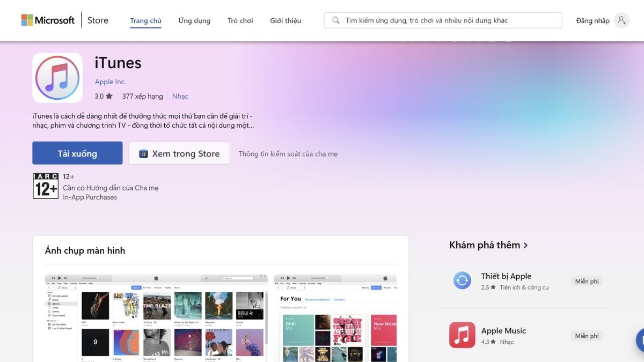The width and height of the screenshot is (644, 362).
Task: Open the Store home link
Action: (x=98, y=20)
